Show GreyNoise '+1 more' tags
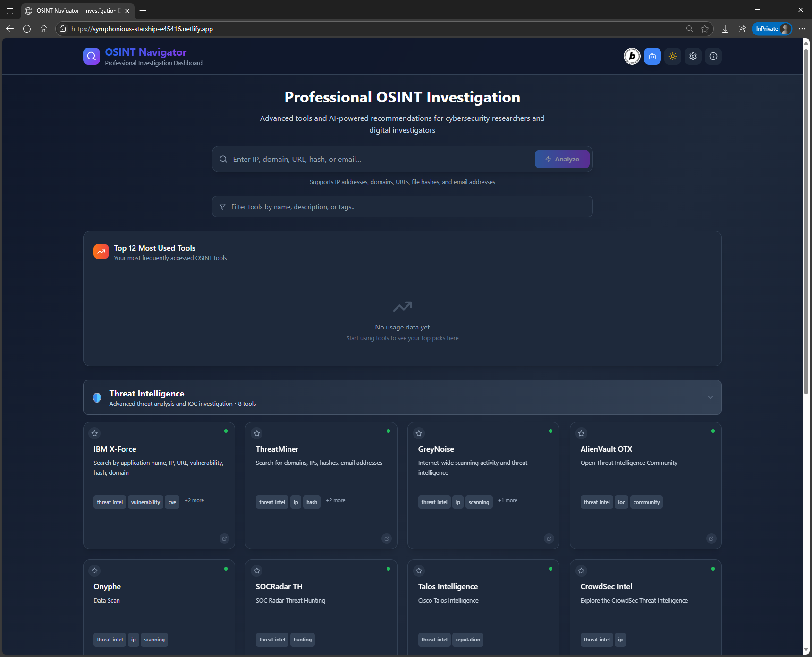 [507, 500]
